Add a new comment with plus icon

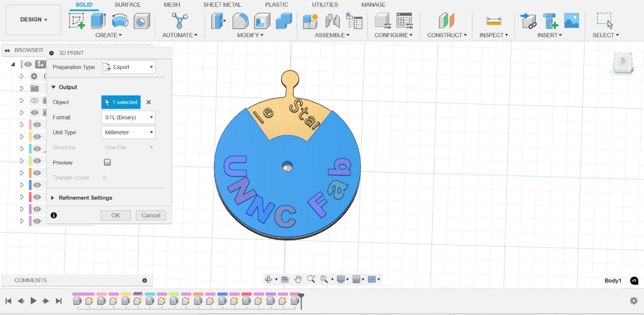point(144,281)
